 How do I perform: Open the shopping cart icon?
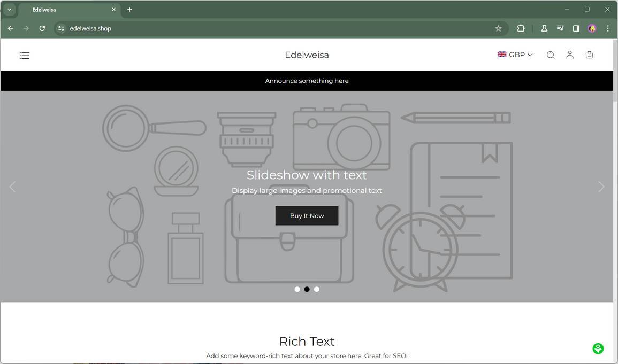click(x=589, y=55)
